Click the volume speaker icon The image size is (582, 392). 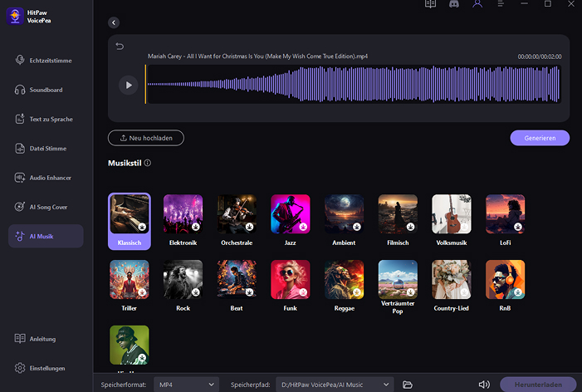[x=484, y=385]
